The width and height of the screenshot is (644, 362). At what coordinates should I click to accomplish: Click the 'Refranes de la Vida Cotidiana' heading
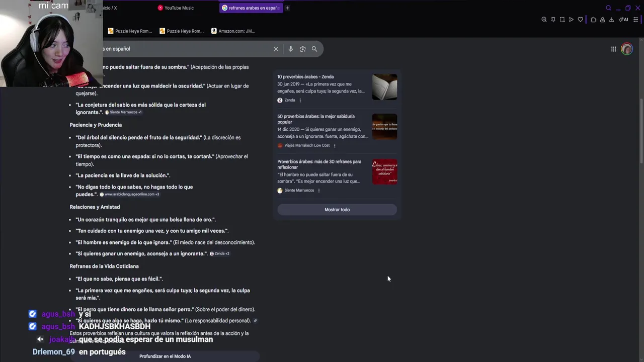point(104,266)
